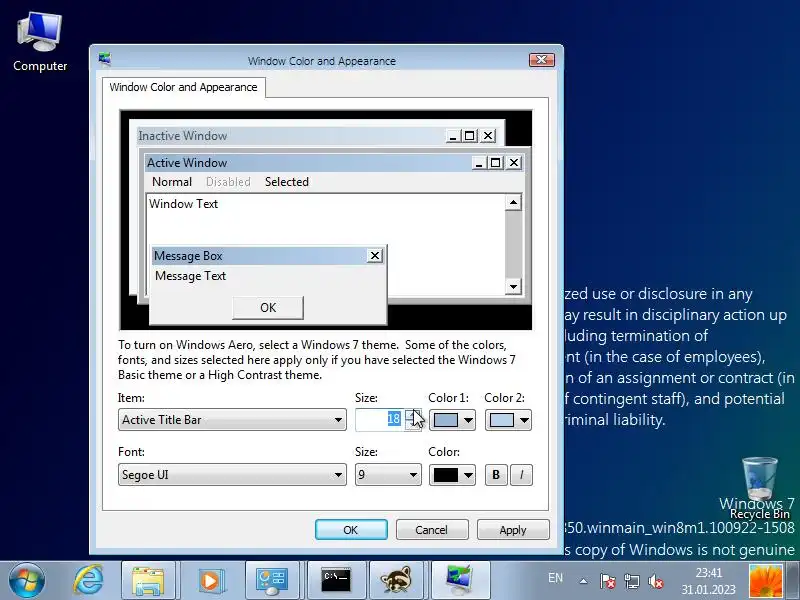
Task: Switch to the Command Prompt taskbar icon
Action: (x=336, y=581)
